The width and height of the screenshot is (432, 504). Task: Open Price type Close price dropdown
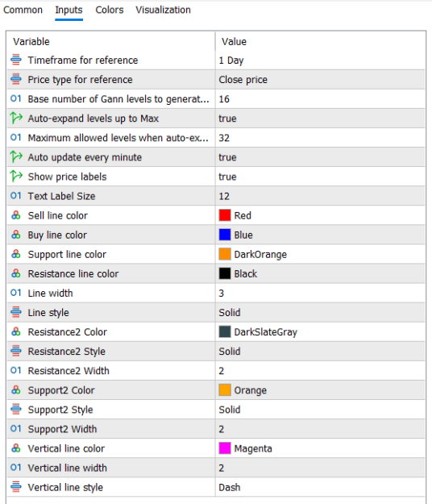[320, 79]
